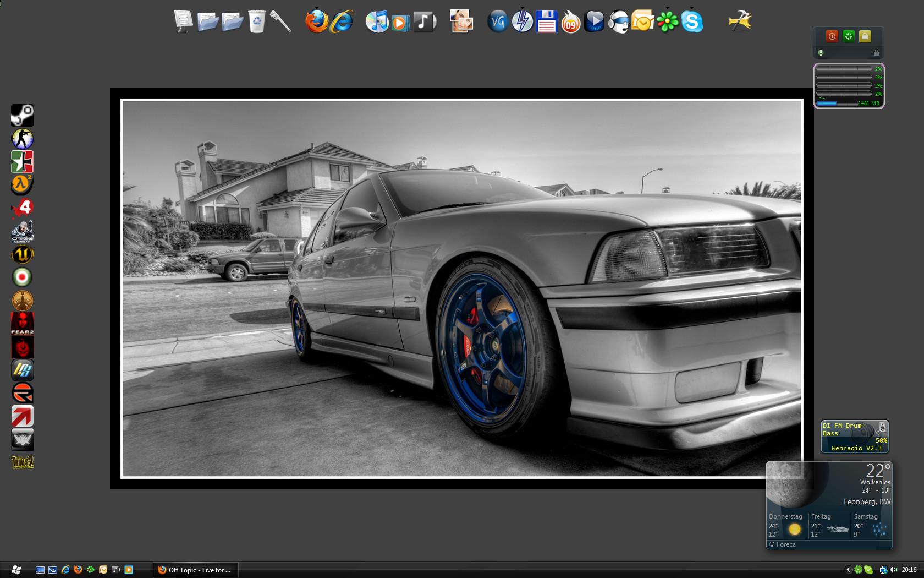Click the Leonberg, BW location text
924x578 pixels.
pos(867,501)
